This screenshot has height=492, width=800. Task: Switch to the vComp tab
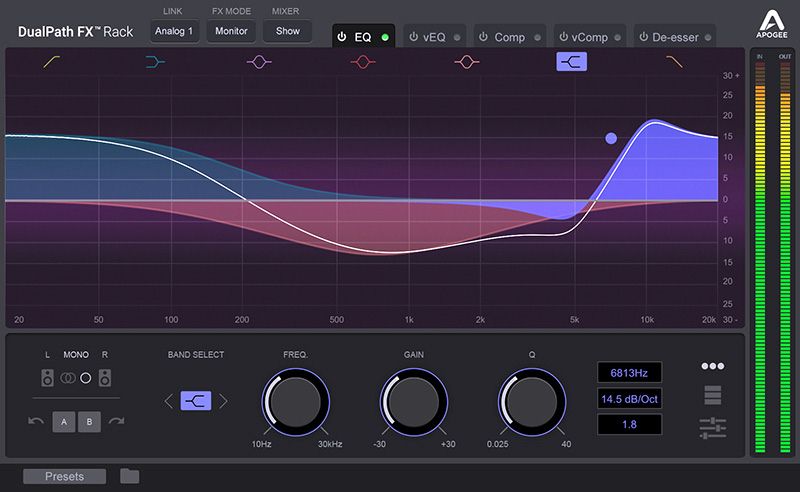click(x=591, y=37)
